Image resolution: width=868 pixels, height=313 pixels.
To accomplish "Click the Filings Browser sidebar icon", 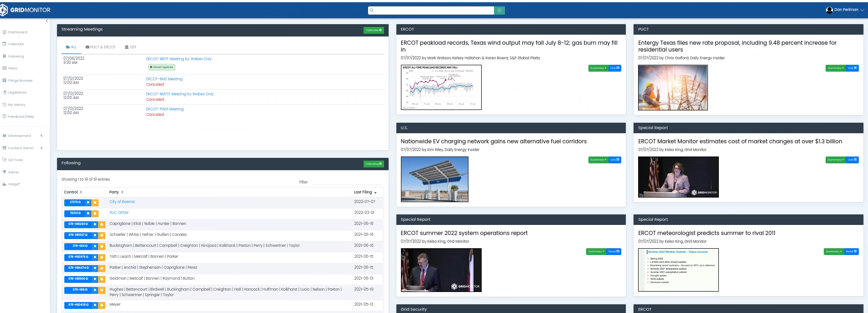I will [x=4, y=80].
